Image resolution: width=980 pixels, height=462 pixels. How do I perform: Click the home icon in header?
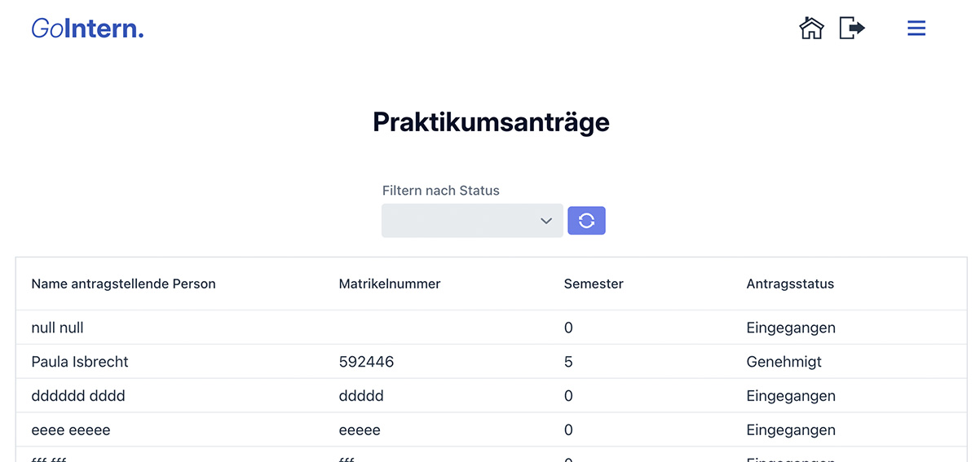coord(811,29)
